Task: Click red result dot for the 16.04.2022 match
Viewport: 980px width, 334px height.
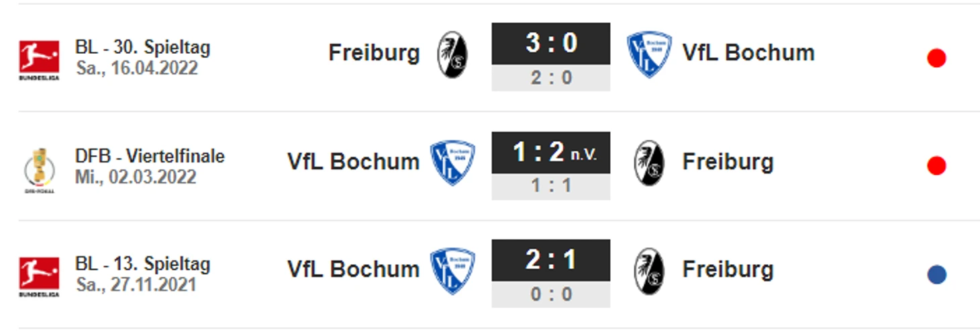Action: click(x=936, y=58)
